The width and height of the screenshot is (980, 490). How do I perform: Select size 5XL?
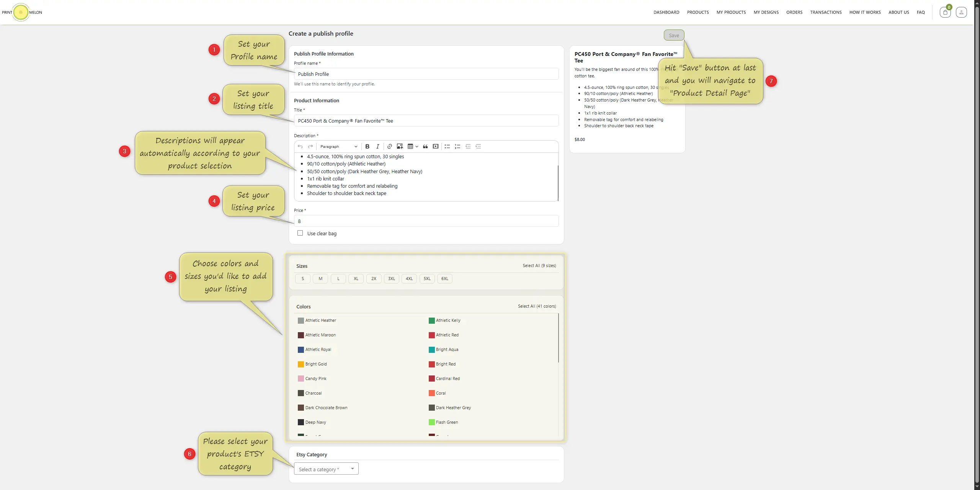click(427, 279)
